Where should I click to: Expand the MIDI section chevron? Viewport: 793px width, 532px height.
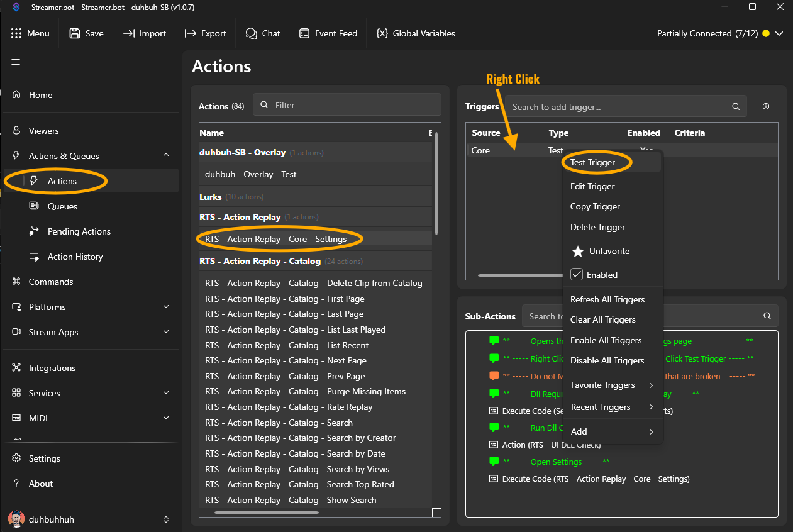pos(166,418)
